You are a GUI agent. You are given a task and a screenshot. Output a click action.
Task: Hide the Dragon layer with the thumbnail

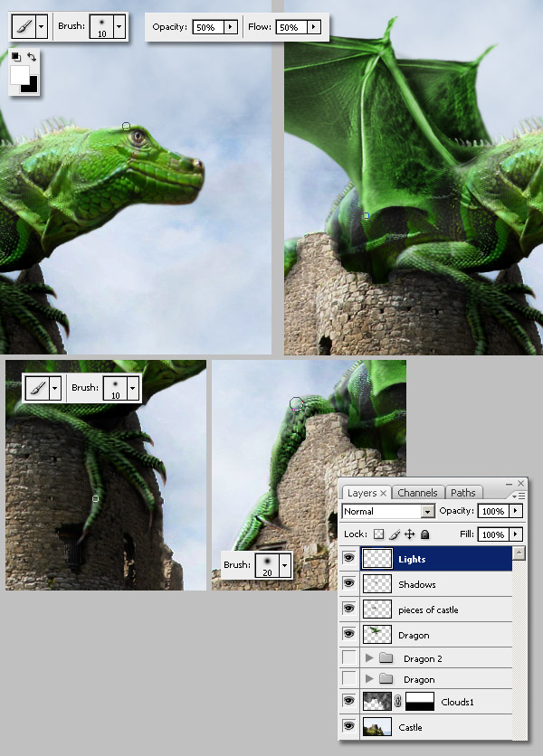click(x=348, y=634)
